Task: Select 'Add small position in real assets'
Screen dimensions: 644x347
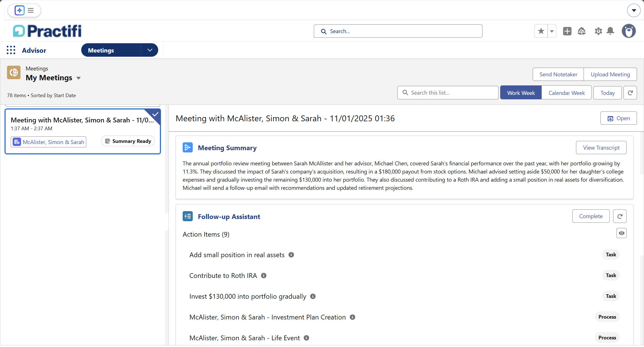Action: click(237, 255)
